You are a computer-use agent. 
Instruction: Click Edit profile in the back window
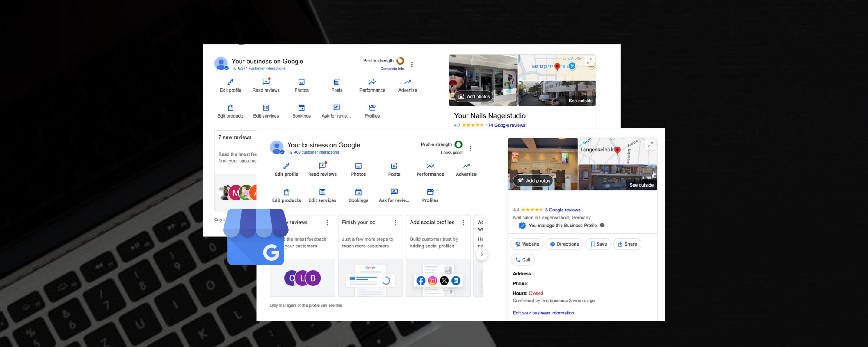[x=230, y=85]
